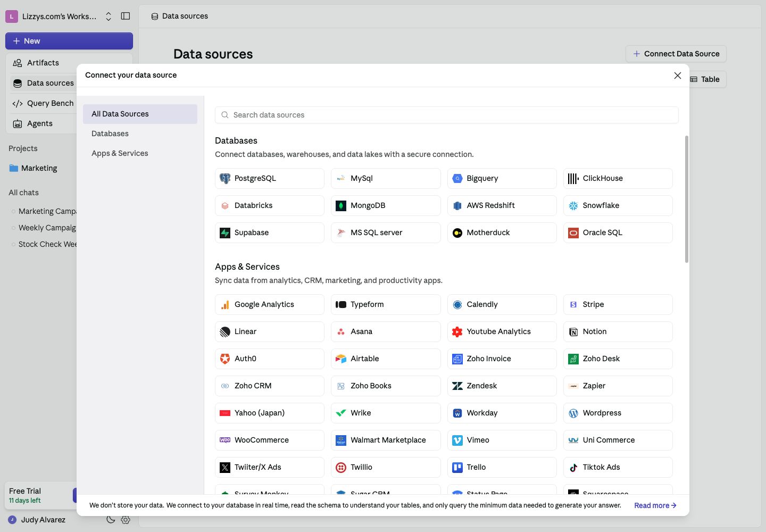Choose the WooCommerce connector

coord(270,440)
